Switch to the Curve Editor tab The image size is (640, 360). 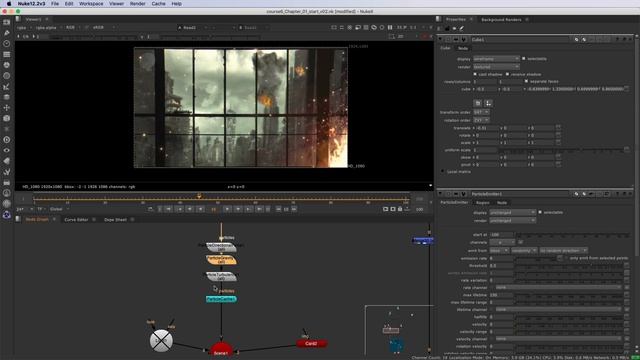click(76, 220)
